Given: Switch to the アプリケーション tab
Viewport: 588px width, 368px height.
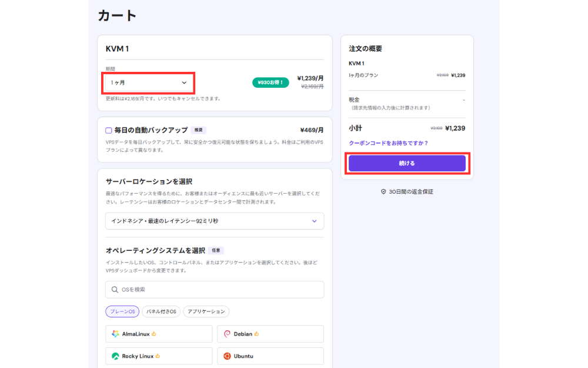Looking at the screenshot, I should 206,311.
